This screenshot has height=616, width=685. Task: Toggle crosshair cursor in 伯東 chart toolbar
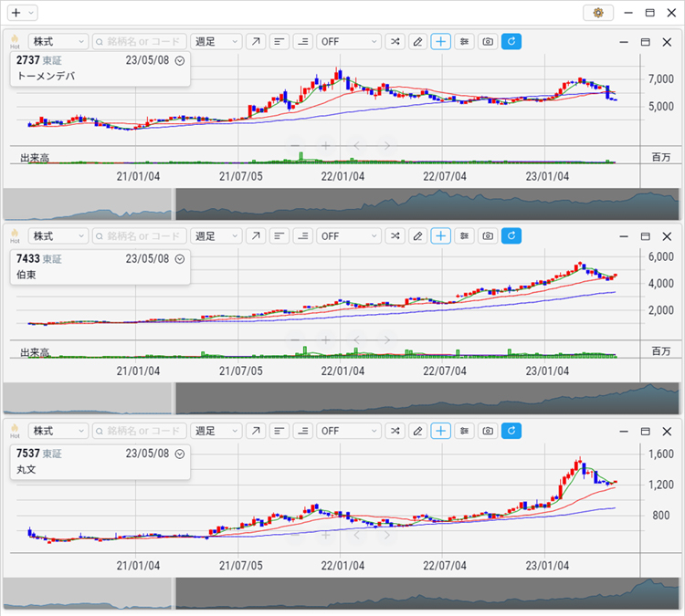point(441,236)
